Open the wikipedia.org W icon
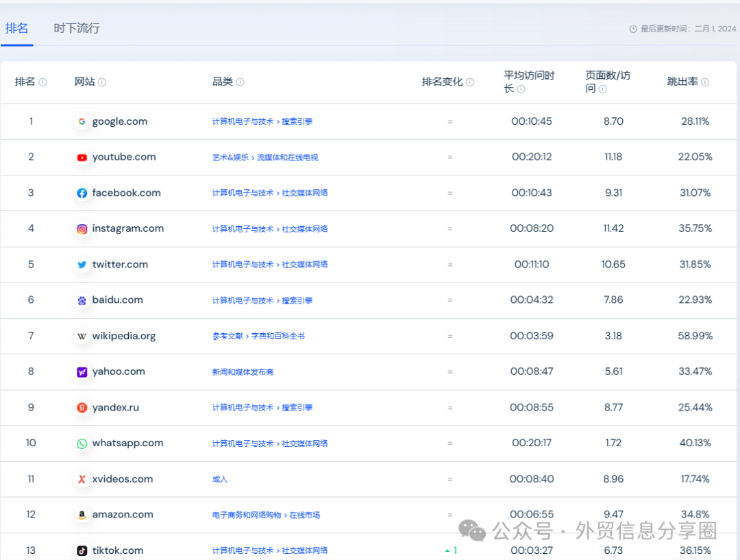The image size is (740, 560). click(x=82, y=336)
